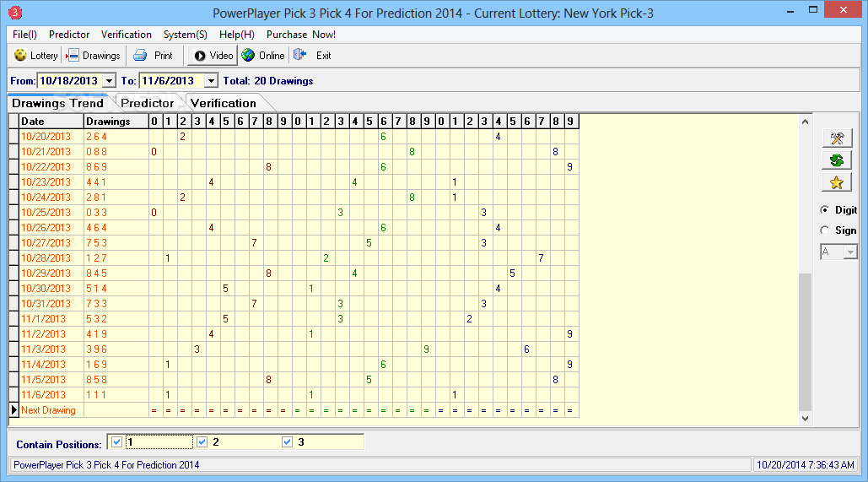Screen dimensions: 868x482
Task: Switch to the Verification tab
Action: 224,103
